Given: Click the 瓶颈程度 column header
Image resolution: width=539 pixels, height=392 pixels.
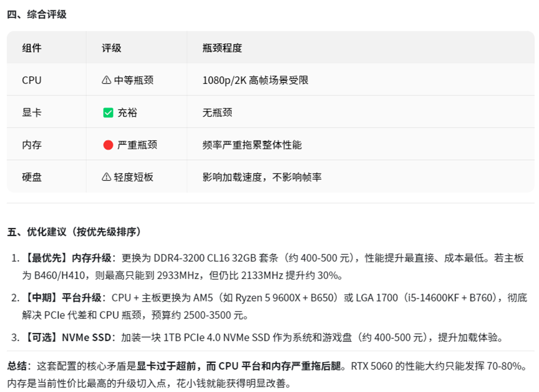Looking at the screenshot, I should pos(222,48).
